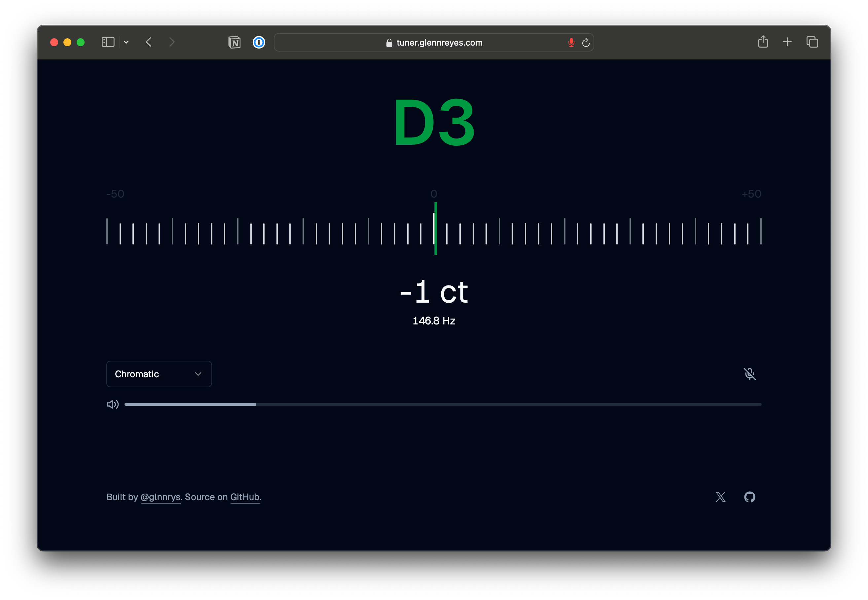This screenshot has height=600, width=868.
Task: Open the Safari share menu
Action: pyautogui.click(x=763, y=41)
